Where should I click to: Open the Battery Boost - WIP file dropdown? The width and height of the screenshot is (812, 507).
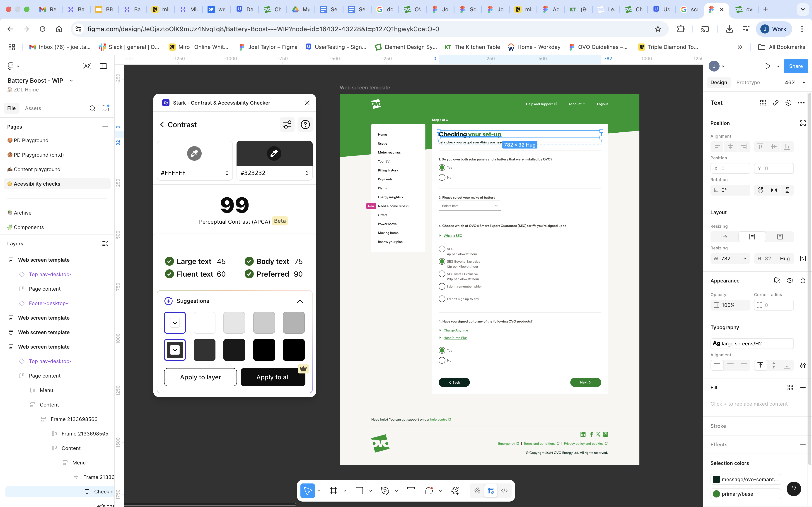point(71,81)
